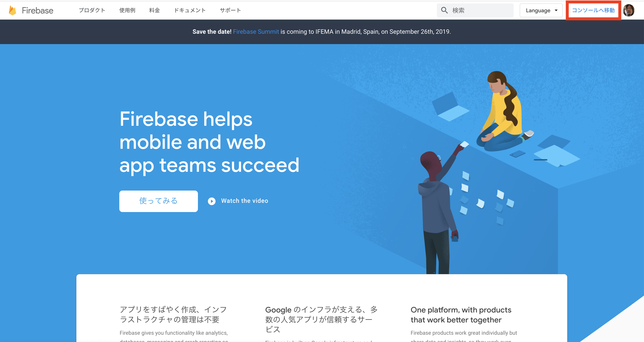Follow the Firebase Summit banner link
Image resolution: width=644 pixels, height=342 pixels.
click(x=256, y=32)
